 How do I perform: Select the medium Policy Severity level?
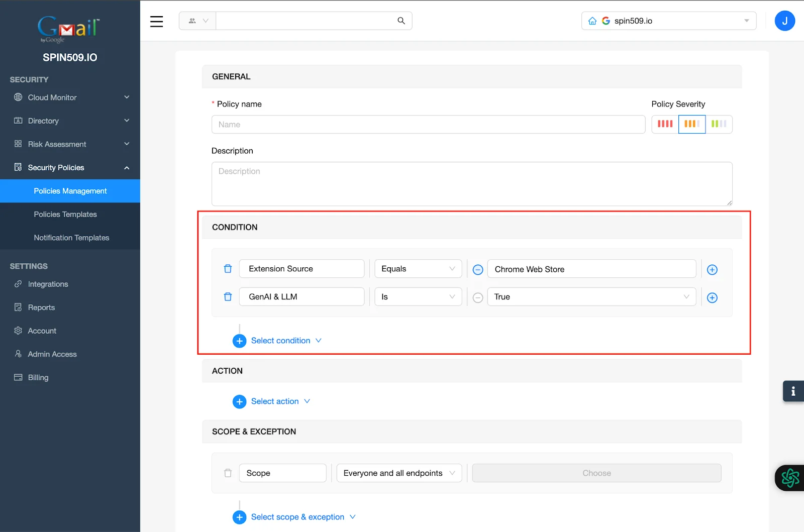[692, 124]
